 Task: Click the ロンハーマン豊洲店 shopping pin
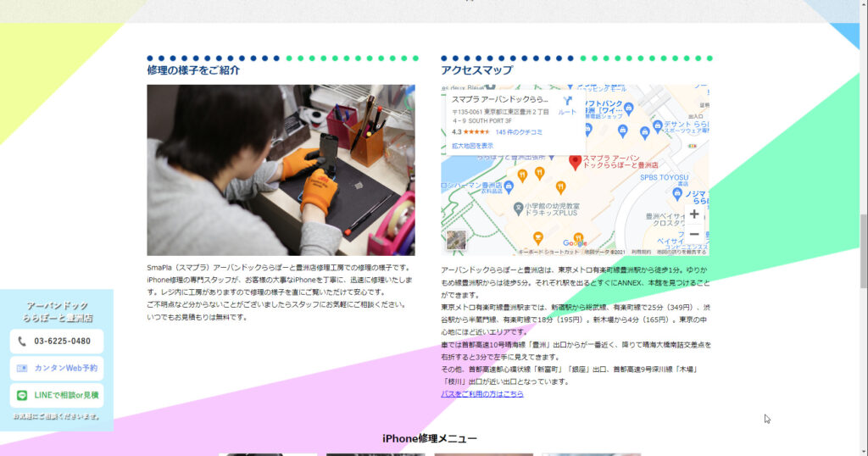509,186
